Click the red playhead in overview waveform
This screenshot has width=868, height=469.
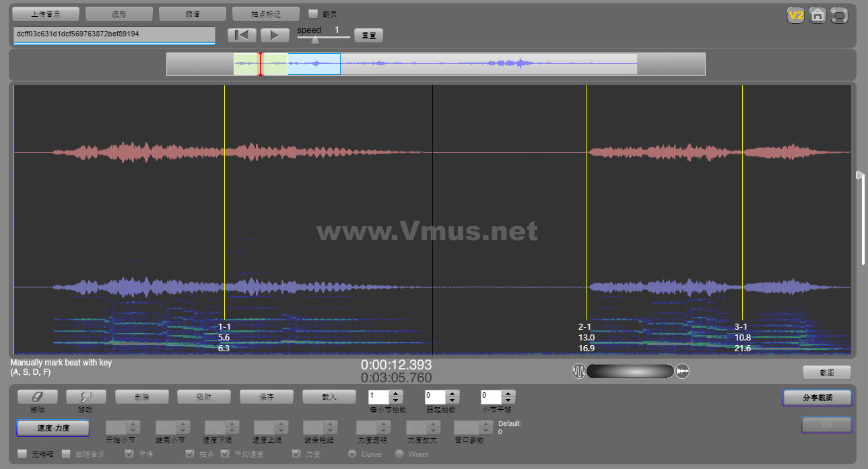tap(261, 64)
